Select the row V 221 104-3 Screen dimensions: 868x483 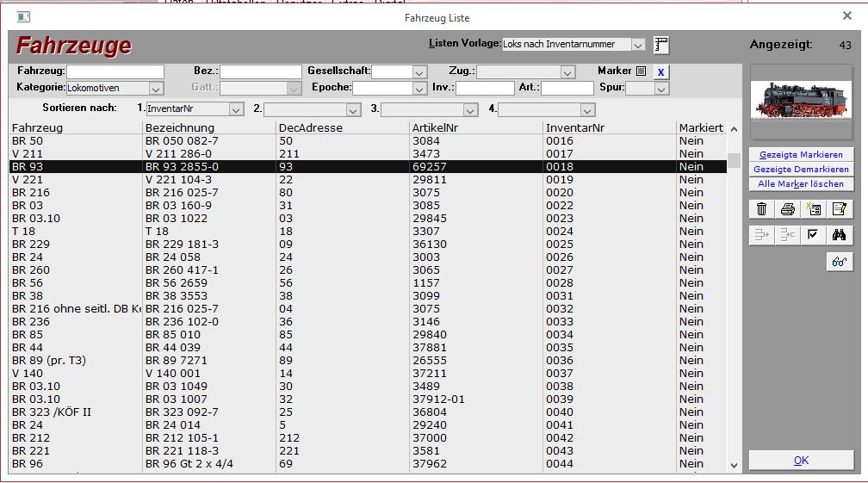(x=369, y=180)
